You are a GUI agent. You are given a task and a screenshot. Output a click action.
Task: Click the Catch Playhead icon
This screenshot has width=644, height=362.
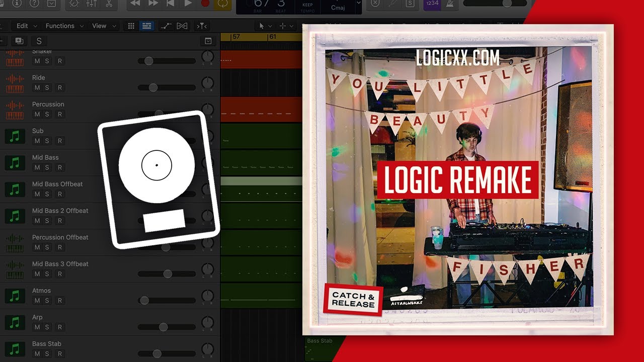[202, 26]
